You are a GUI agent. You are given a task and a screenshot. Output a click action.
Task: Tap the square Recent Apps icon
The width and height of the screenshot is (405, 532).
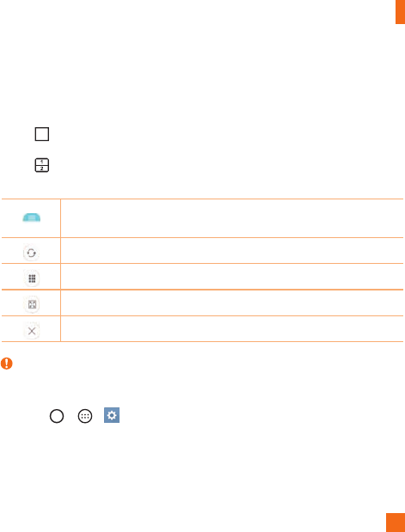pos(42,134)
